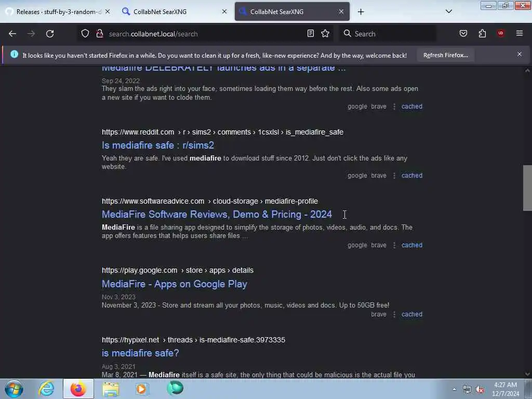Open the teal round app on the taskbar
This screenshot has width=532, height=399.
click(x=175, y=388)
